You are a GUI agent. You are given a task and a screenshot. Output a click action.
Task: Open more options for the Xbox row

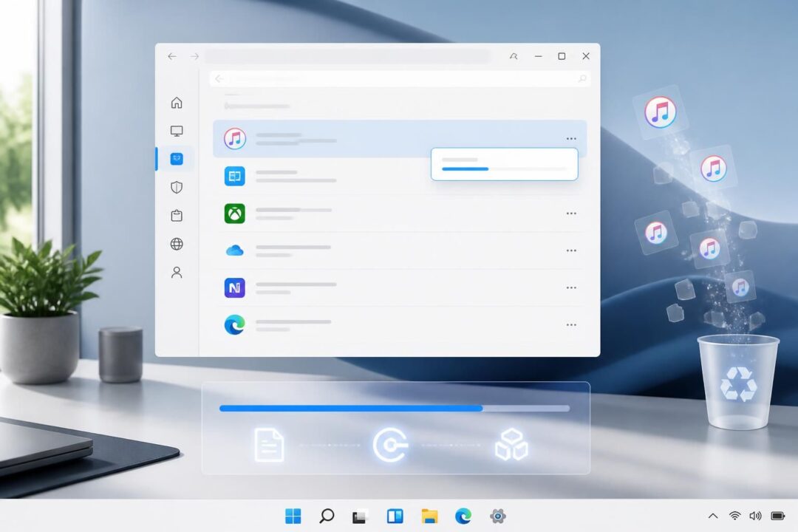[x=571, y=214]
